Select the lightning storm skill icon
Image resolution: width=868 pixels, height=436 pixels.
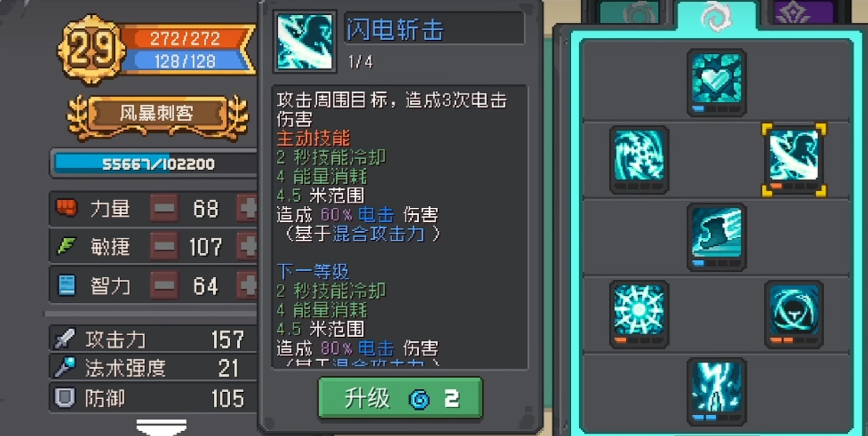pos(716,392)
